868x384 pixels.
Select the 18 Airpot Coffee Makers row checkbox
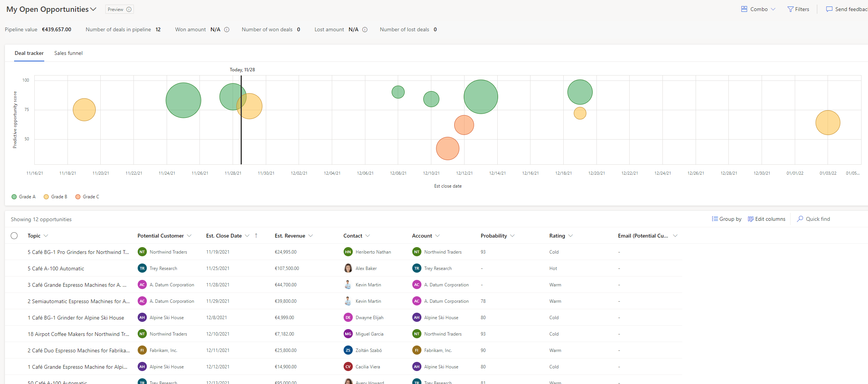click(14, 334)
